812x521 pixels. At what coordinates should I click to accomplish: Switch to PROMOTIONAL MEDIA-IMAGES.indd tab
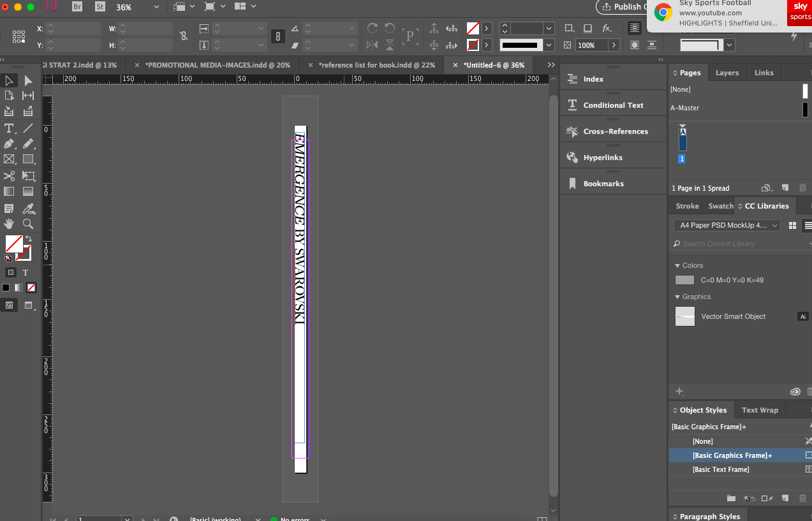[x=218, y=65]
